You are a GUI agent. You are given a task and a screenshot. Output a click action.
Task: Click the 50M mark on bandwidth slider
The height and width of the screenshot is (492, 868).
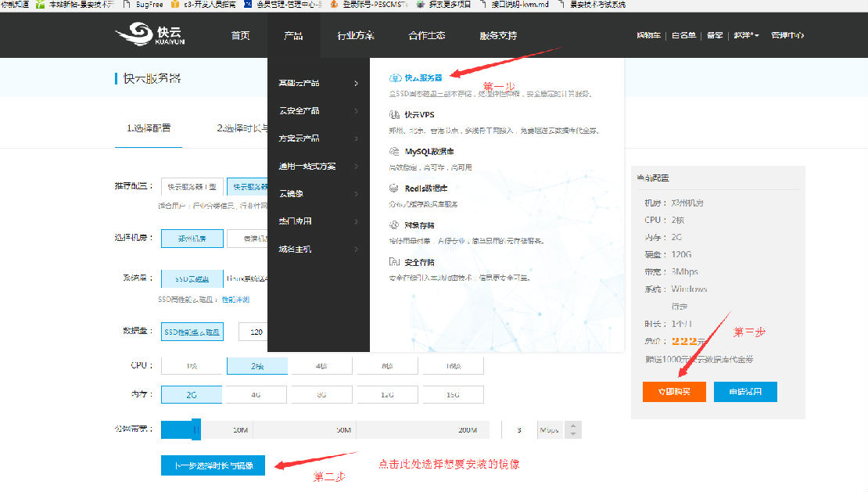343,430
